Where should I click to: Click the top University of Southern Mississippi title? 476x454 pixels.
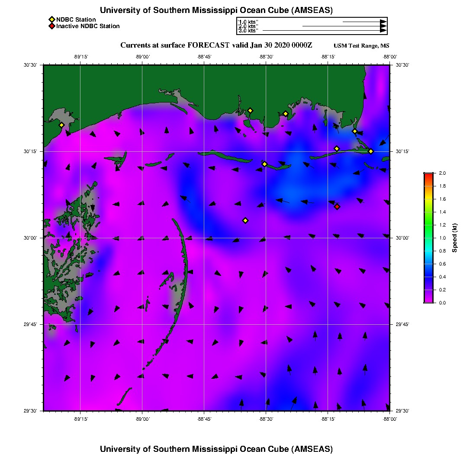tap(216, 10)
